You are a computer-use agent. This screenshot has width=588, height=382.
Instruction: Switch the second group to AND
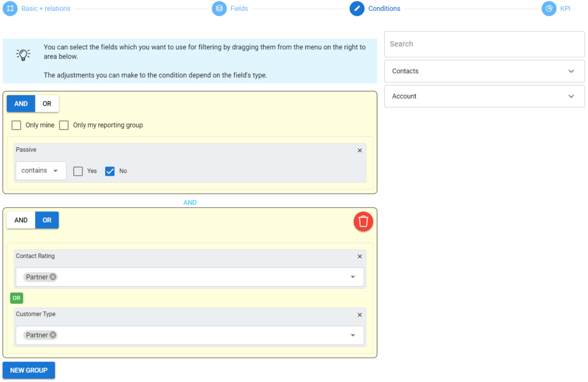[21, 220]
